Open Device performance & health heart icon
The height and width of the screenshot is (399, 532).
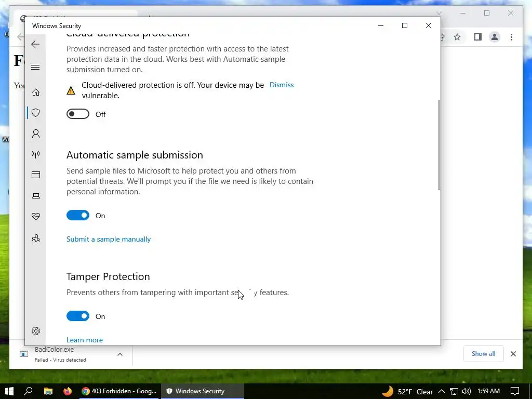pos(36,217)
